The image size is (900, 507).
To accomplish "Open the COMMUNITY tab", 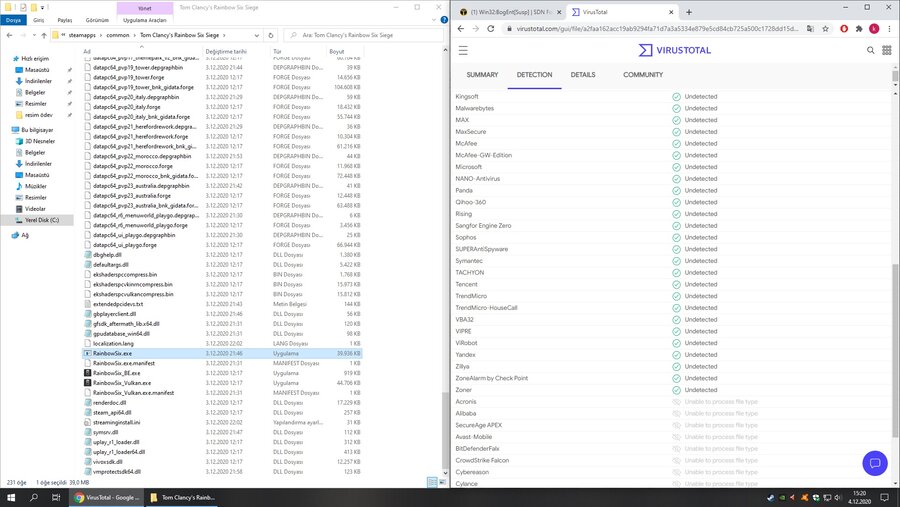I will pyautogui.click(x=643, y=75).
